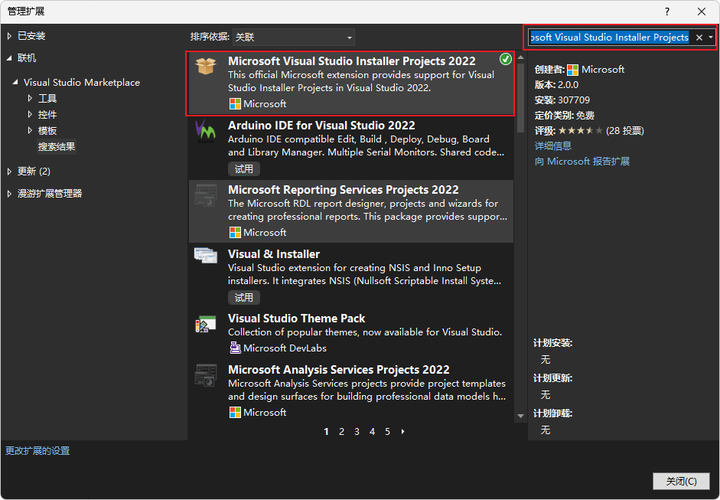
Task: Open 更改扩展的设置 link
Action: (38, 451)
